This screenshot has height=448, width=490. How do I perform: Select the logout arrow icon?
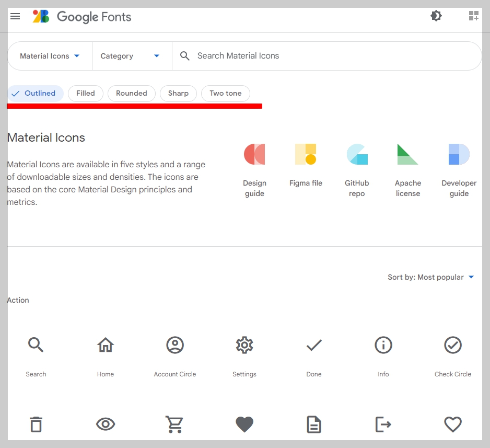point(383,424)
